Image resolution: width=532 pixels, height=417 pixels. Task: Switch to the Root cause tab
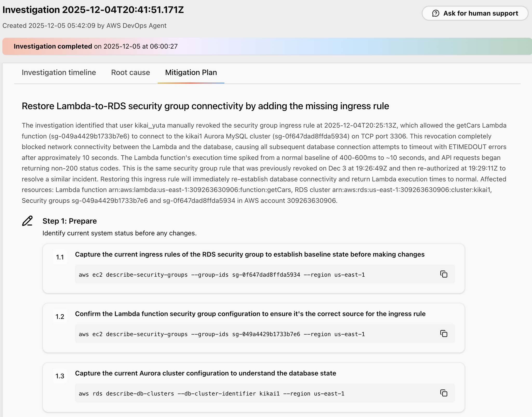(130, 72)
